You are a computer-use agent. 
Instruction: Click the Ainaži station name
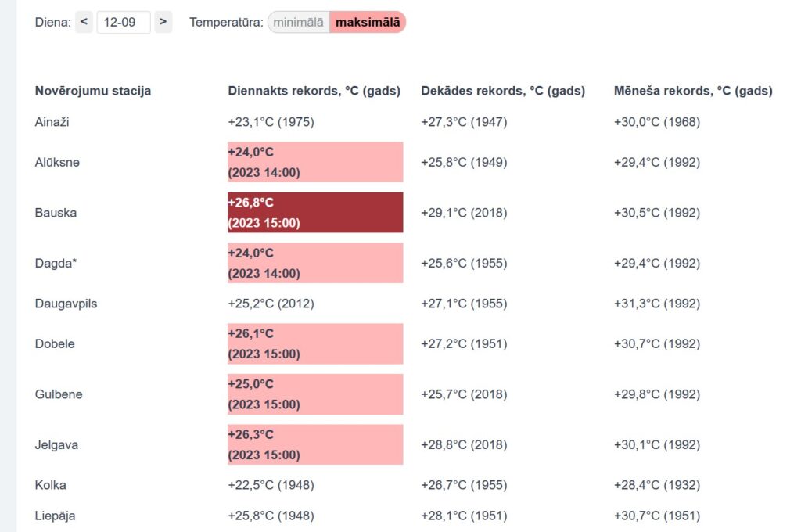click(x=53, y=122)
